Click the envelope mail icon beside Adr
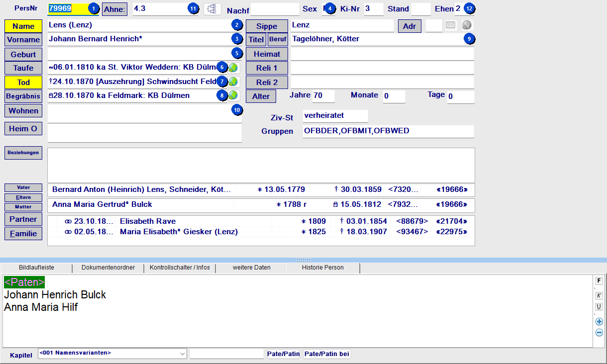 point(451,25)
